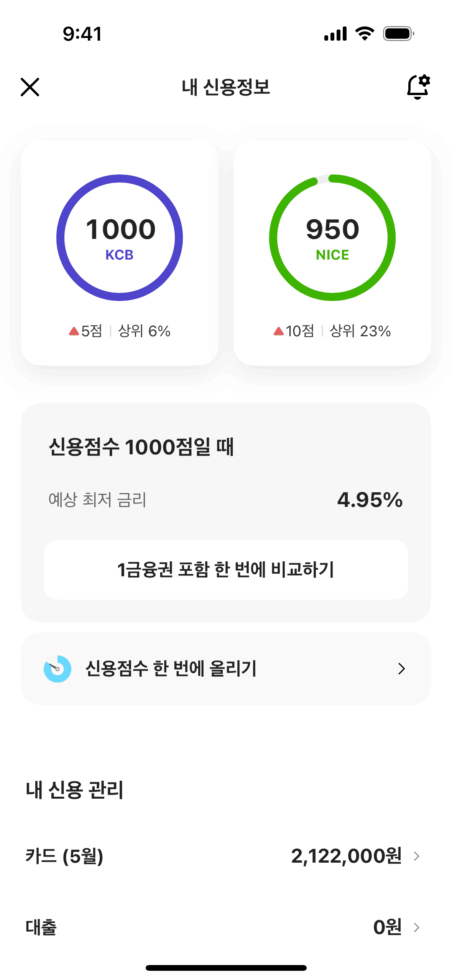Screen dimensions: 452x980
Task: Open the 대출 loan details row
Action: (x=222, y=927)
